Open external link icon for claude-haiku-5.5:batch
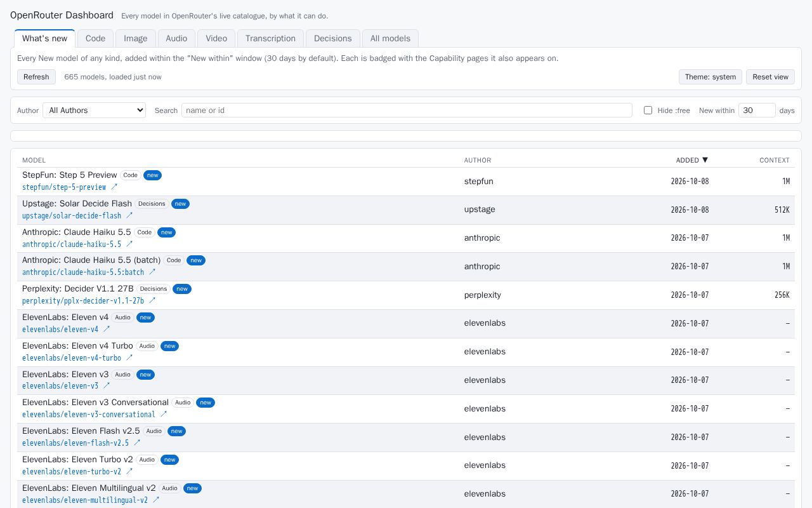812x508 pixels. [x=152, y=272]
